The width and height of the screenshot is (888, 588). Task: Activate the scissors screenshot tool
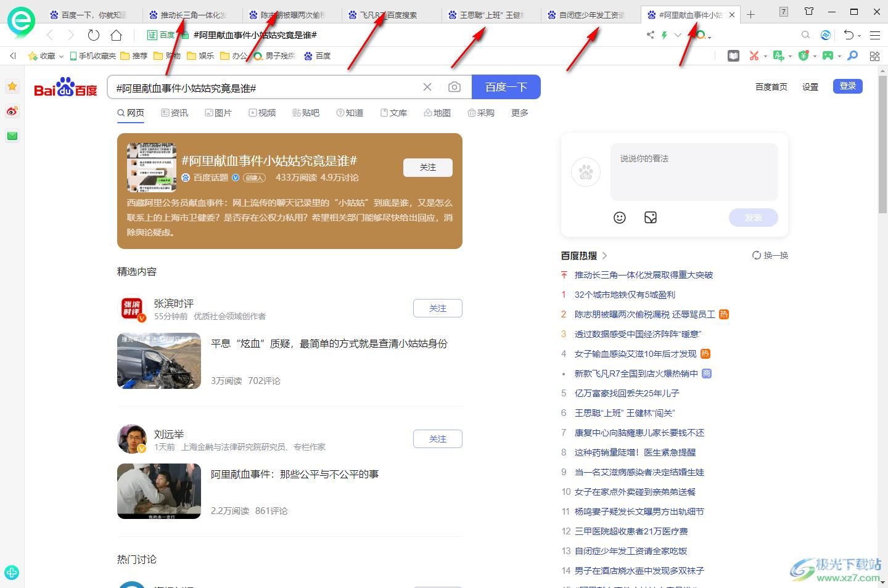pos(754,55)
